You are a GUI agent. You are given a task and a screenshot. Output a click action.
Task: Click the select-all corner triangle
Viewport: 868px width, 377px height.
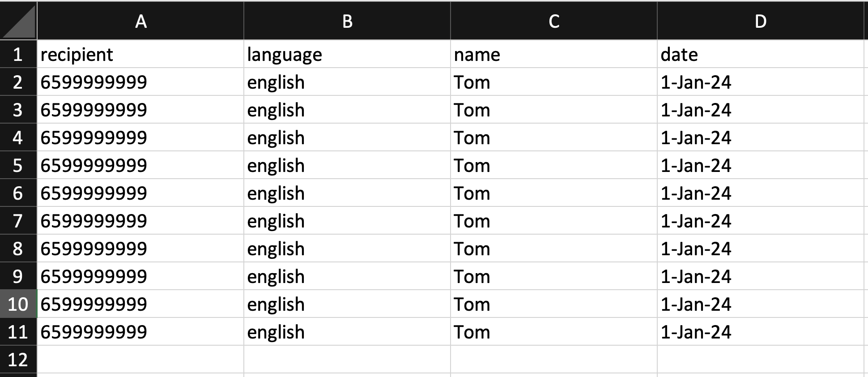tap(19, 21)
